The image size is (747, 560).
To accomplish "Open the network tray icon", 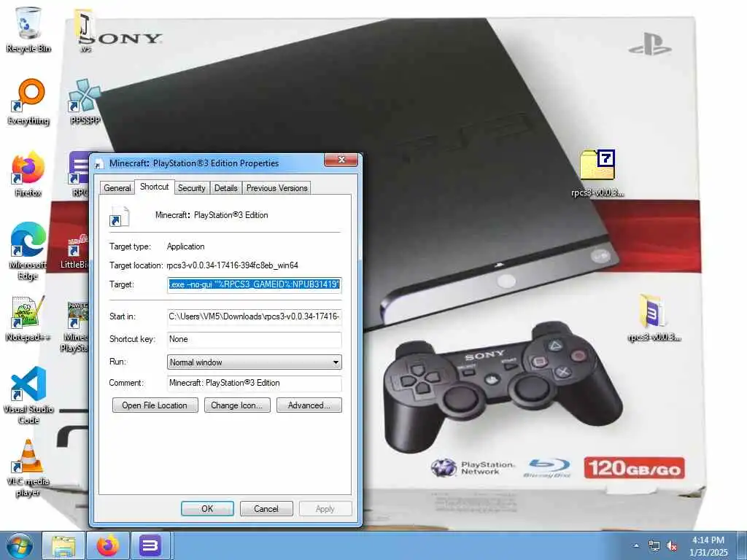I will [654, 545].
